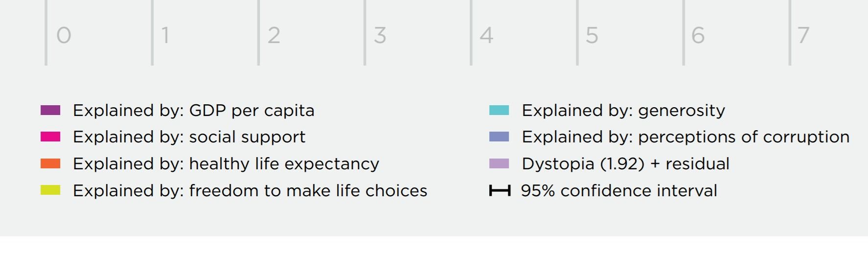Select the orange healthy life expectancy swatch
The image size is (868, 276).
point(50,163)
